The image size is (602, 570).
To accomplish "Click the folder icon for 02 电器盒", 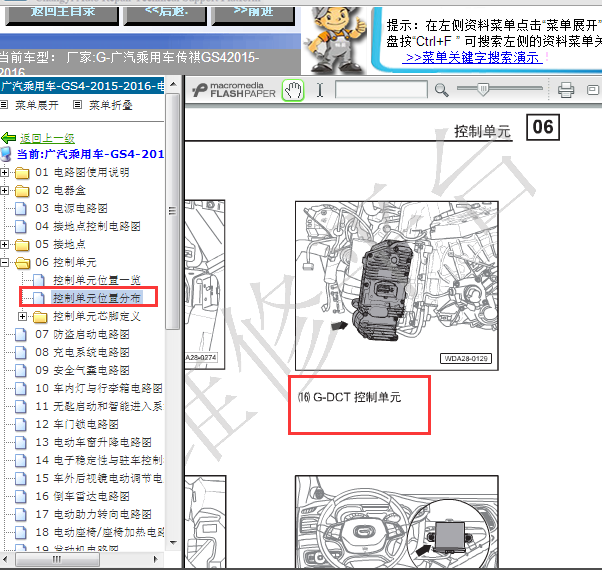I will click(22, 191).
